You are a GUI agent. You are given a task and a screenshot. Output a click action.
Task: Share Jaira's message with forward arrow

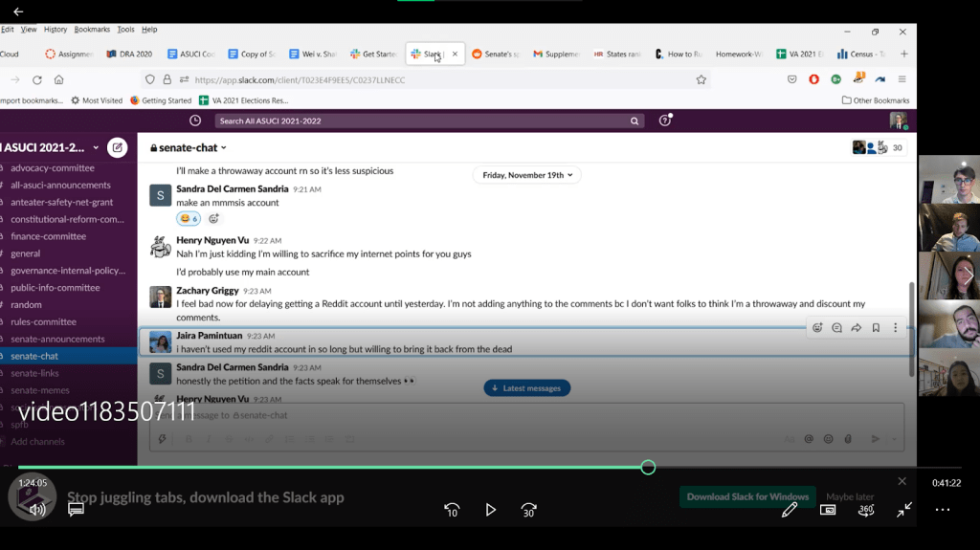[x=857, y=328]
